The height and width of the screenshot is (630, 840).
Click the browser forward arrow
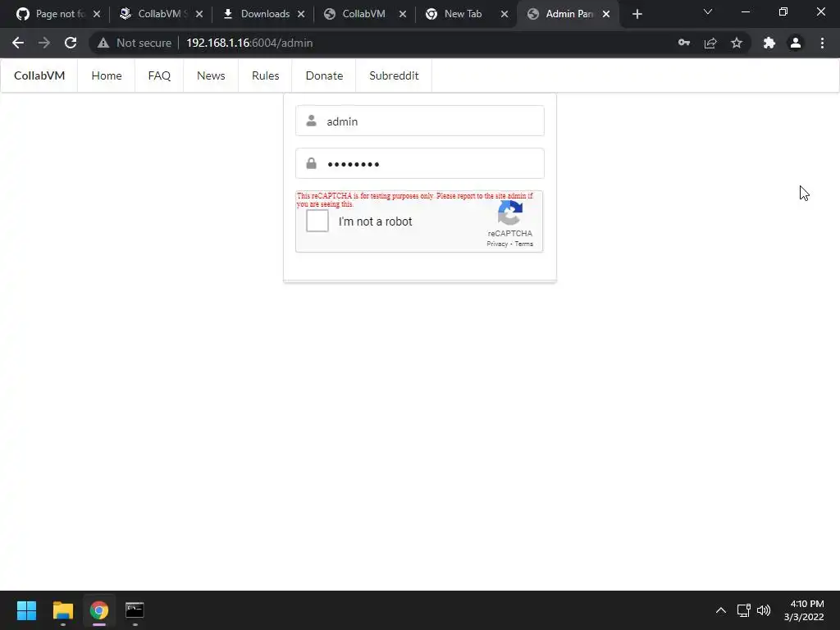44,43
